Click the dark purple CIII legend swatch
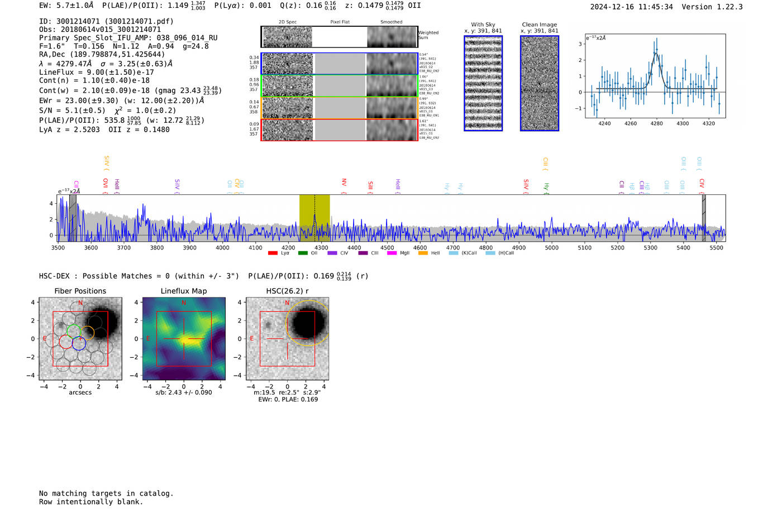The width and height of the screenshot is (782, 532). [x=363, y=253]
